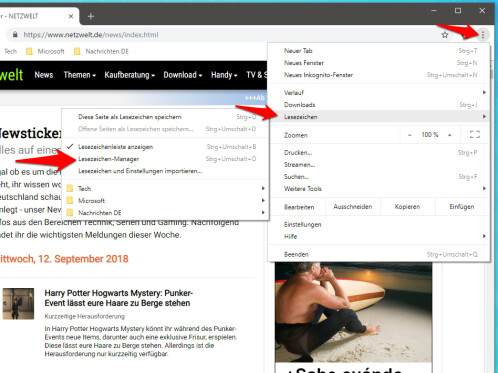498x373 pixels.
Task: Expand the Weitere Tools submenu
Action: coord(379,189)
